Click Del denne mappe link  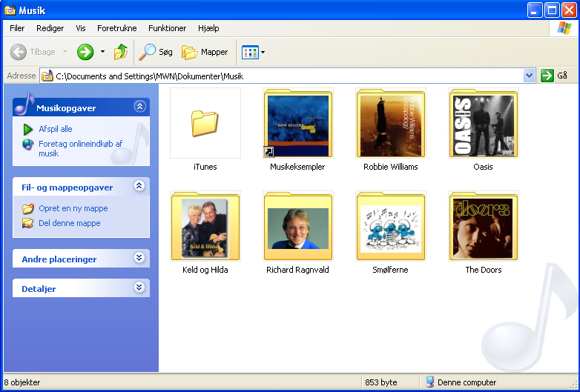(x=69, y=223)
